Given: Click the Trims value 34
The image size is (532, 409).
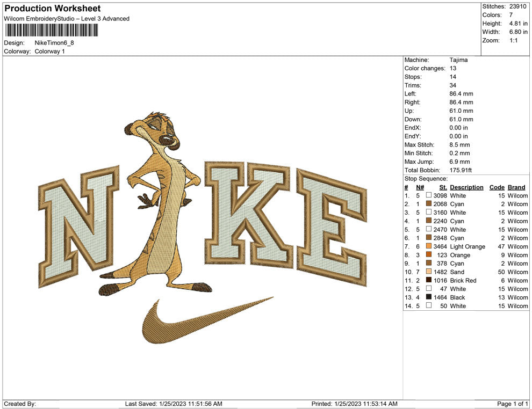Looking at the screenshot, I should tap(452, 85).
